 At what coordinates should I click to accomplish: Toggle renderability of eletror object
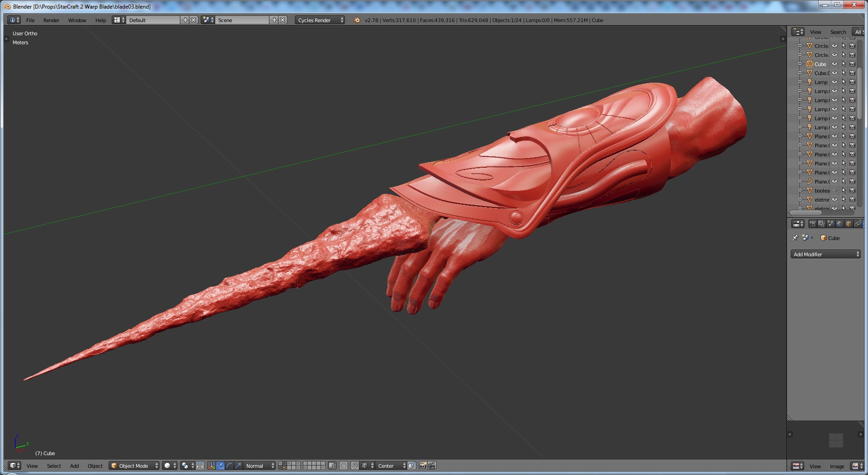click(x=852, y=199)
